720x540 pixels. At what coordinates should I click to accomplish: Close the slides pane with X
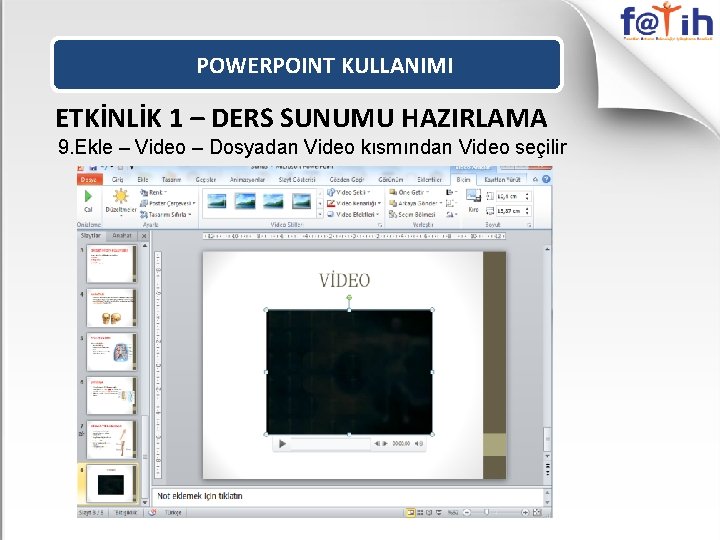pos(144,236)
